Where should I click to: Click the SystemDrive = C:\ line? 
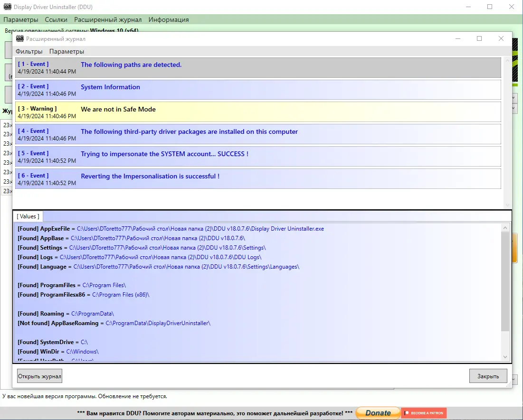53,342
